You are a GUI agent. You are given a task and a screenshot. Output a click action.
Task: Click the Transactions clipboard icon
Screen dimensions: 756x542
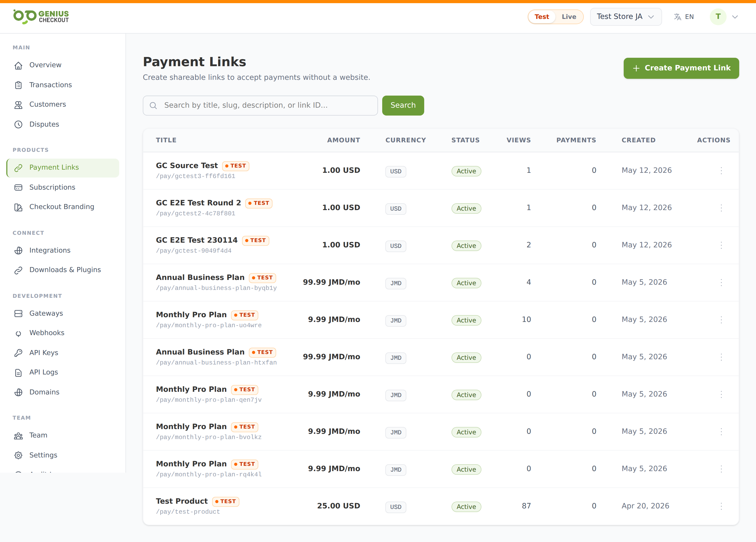tap(18, 85)
